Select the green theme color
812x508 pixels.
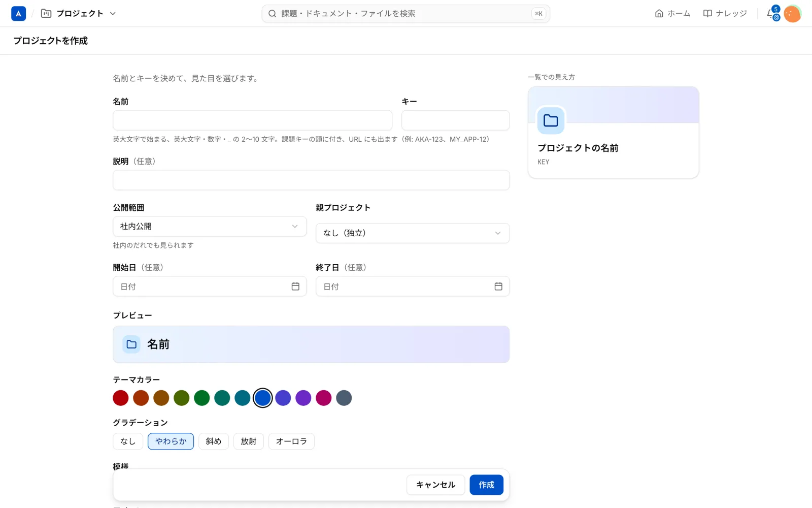[x=202, y=398]
